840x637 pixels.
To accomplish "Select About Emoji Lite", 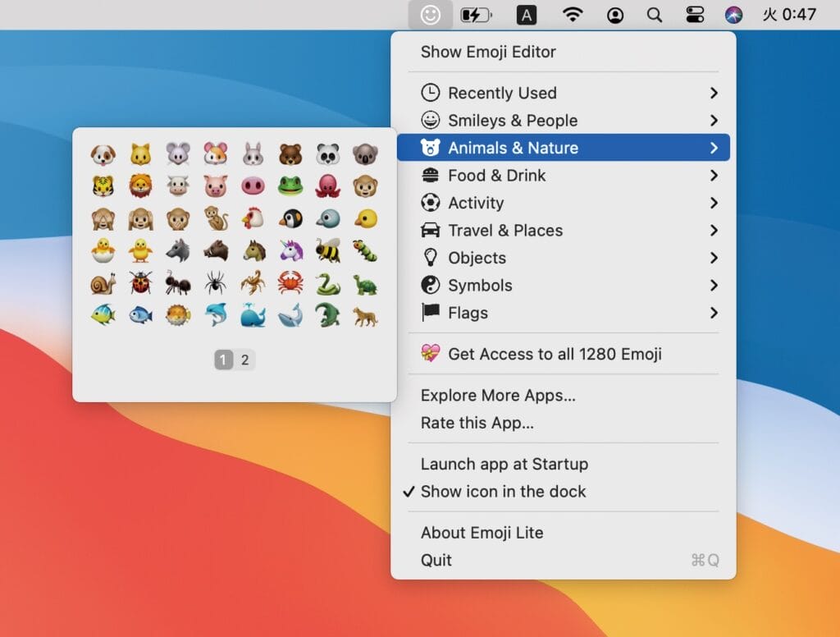I will pos(482,533).
